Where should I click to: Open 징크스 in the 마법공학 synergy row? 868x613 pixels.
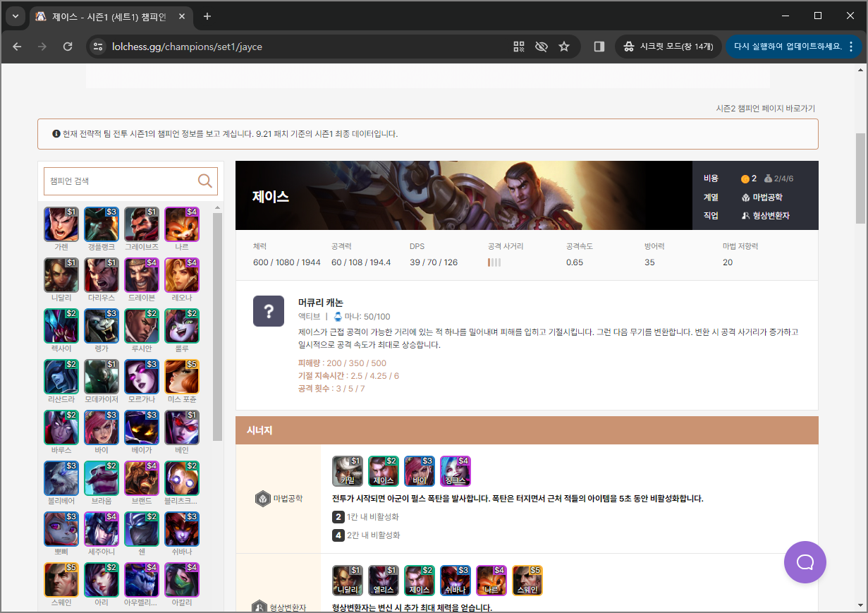(455, 471)
